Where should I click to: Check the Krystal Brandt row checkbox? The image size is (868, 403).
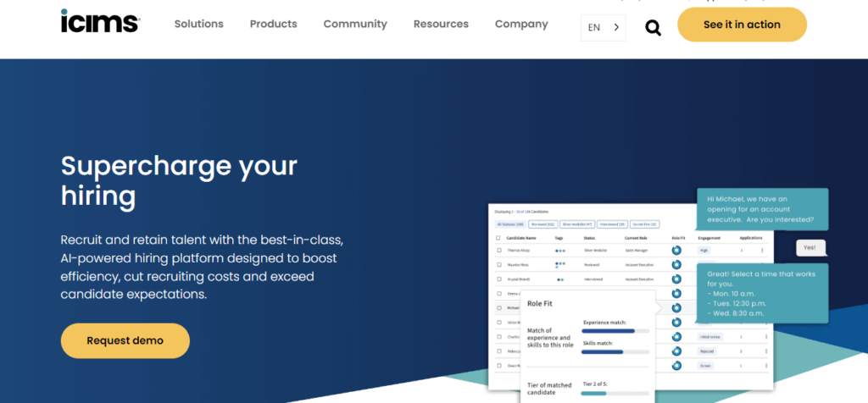point(499,279)
